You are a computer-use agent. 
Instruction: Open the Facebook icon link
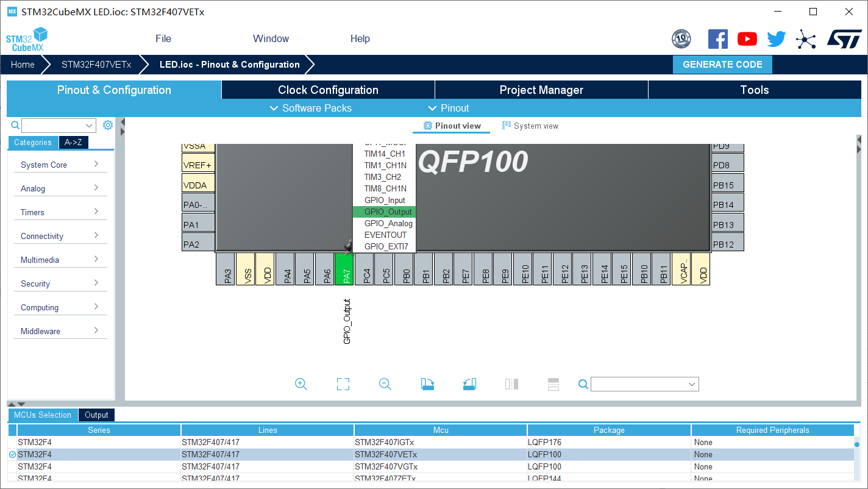[x=717, y=39]
